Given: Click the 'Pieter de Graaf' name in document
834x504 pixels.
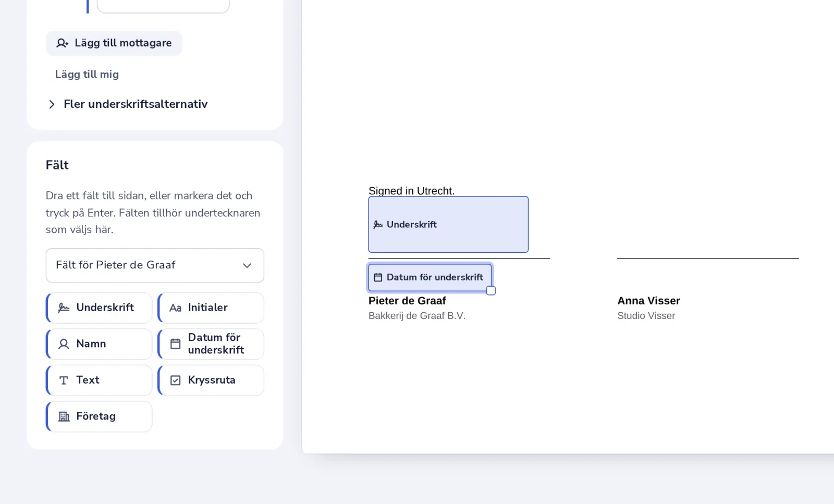Looking at the screenshot, I should [x=407, y=301].
